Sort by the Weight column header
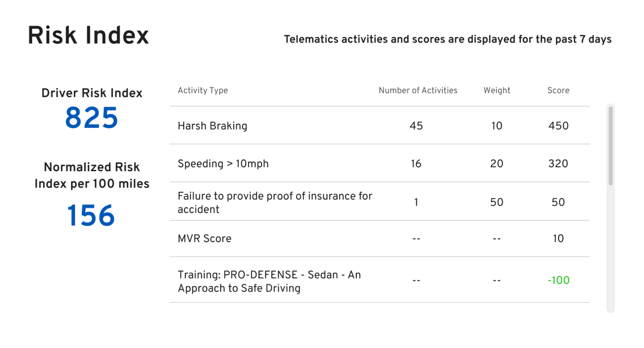 [x=497, y=90]
